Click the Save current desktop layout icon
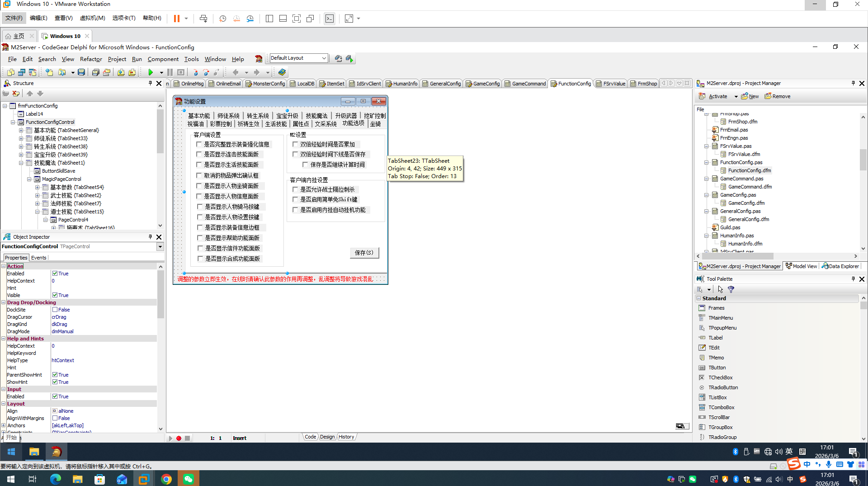This screenshot has height=486, width=868. tap(338, 58)
